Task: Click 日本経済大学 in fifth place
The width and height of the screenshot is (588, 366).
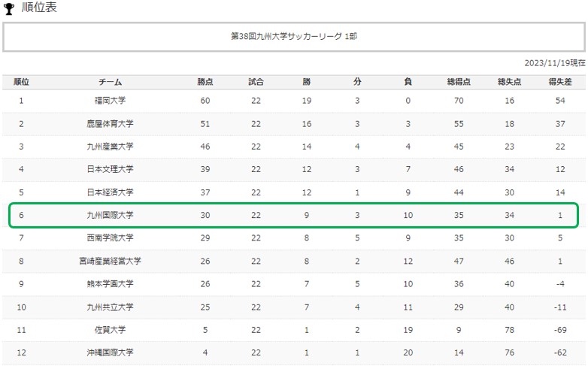Action: 110,192
